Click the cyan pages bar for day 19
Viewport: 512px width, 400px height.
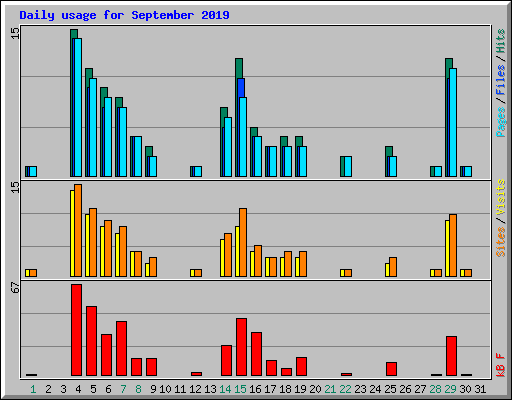(303, 161)
